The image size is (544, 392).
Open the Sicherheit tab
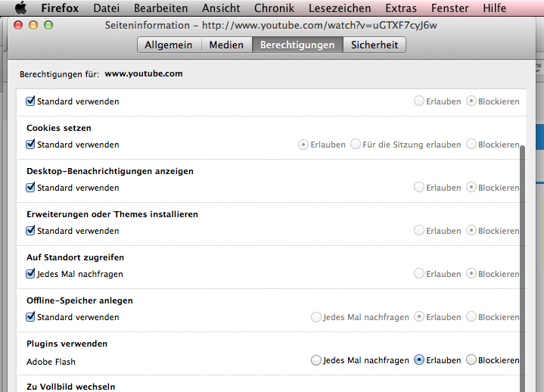point(375,45)
